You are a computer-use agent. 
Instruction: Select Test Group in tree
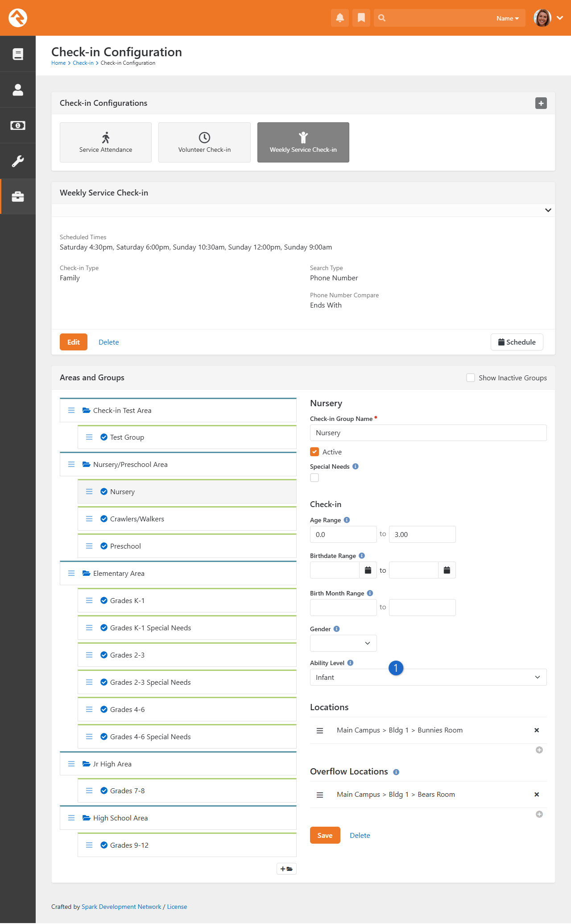187,437
